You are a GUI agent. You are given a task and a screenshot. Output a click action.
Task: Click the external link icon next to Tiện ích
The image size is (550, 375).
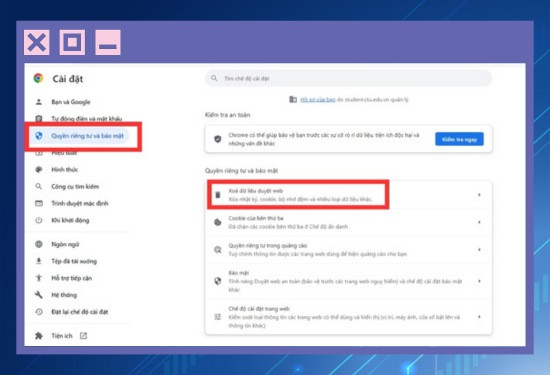pyautogui.click(x=83, y=336)
